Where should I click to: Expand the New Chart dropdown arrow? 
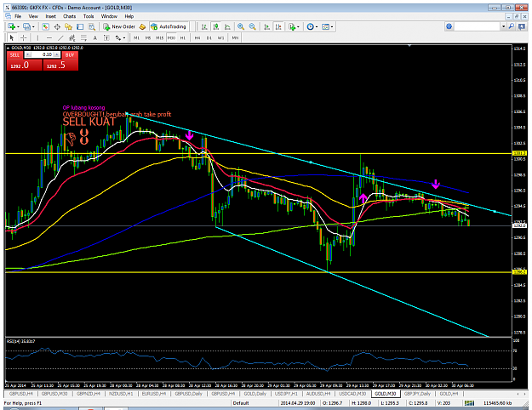18,26
